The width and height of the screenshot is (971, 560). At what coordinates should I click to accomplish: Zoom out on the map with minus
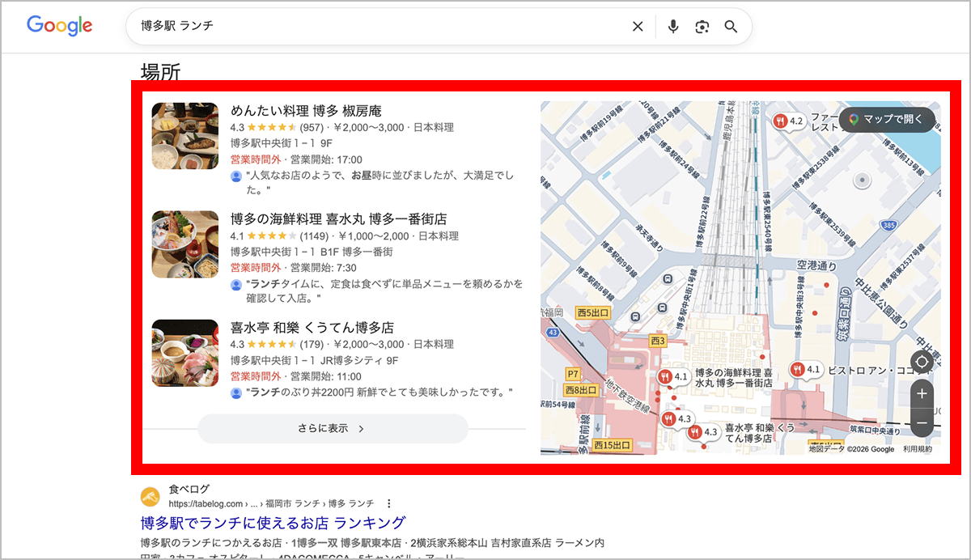point(922,422)
